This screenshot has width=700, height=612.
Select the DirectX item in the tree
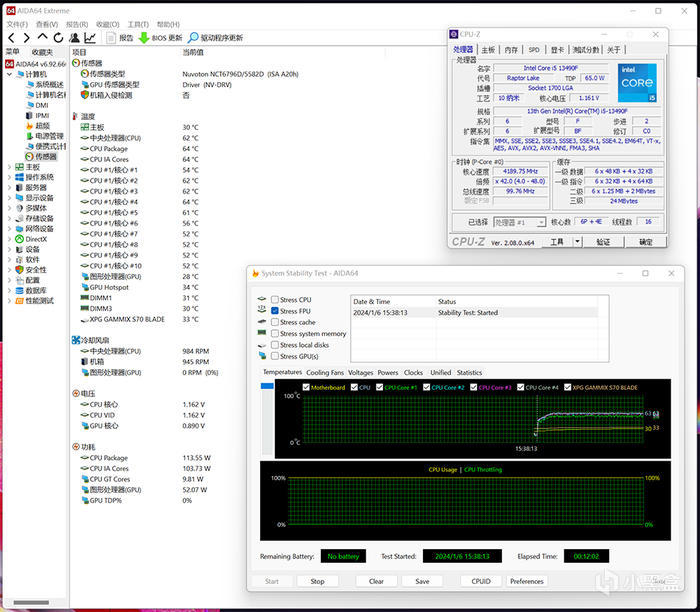36,239
